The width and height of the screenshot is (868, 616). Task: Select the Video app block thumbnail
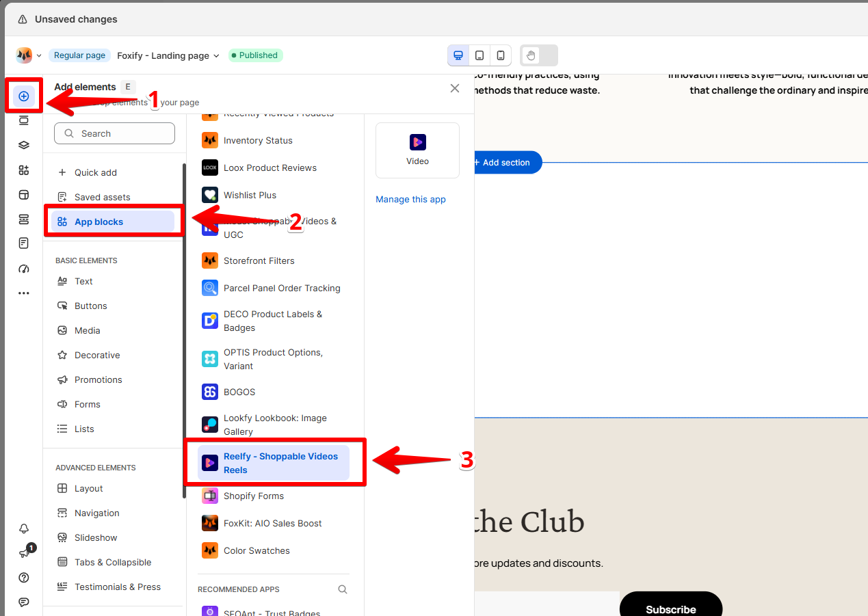pyautogui.click(x=417, y=150)
